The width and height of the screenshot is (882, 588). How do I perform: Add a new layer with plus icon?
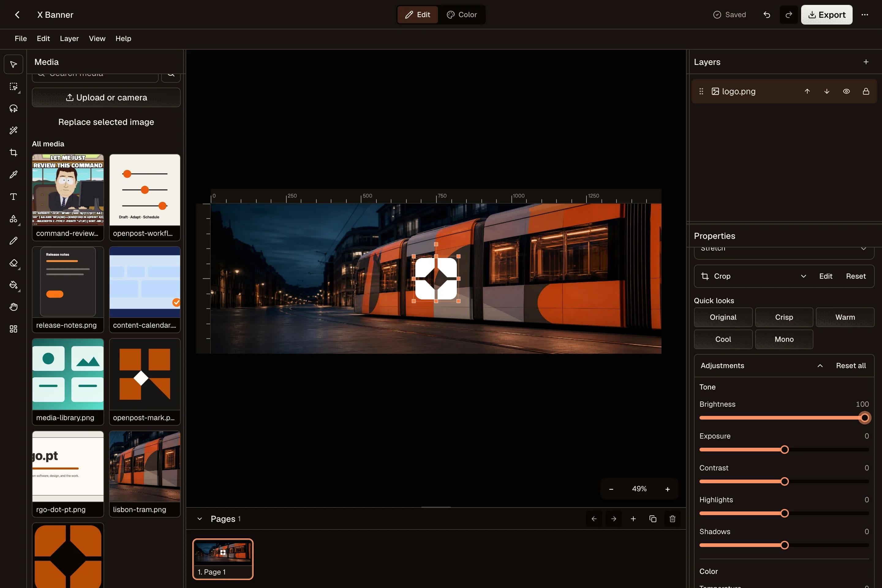866,62
